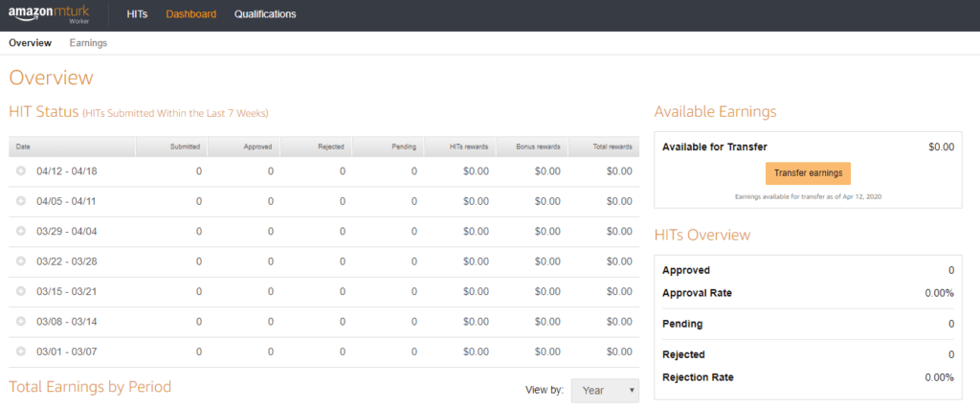Click the earnings available as of Apr 12, 2020 note
Screen dimensions: 980x408
[808, 196]
